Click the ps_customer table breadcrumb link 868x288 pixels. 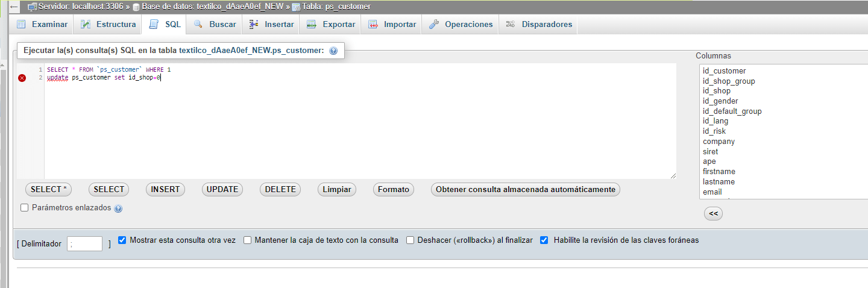pos(337,7)
